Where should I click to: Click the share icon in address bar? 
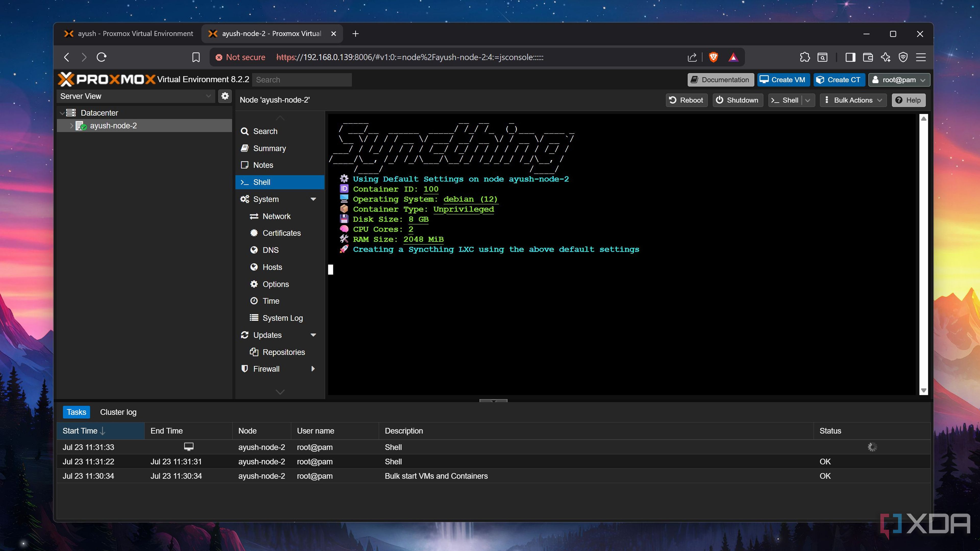coord(692,57)
